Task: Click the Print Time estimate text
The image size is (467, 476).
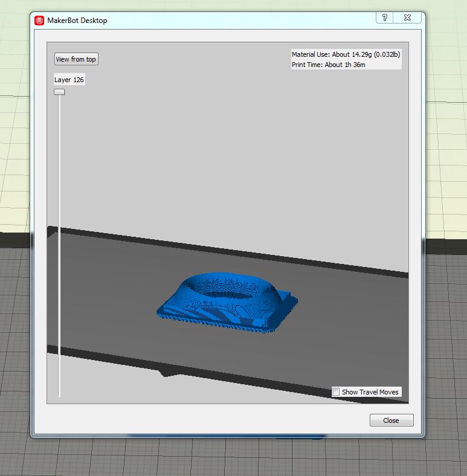Action: pyautogui.click(x=328, y=65)
